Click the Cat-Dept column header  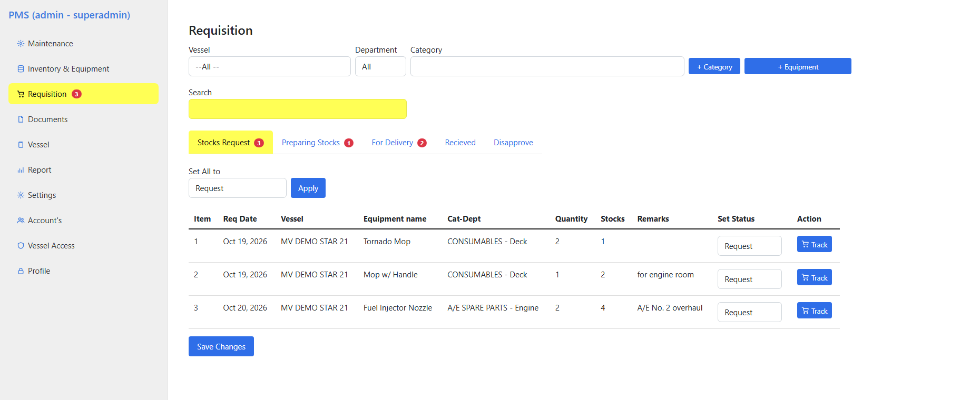click(x=464, y=219)
